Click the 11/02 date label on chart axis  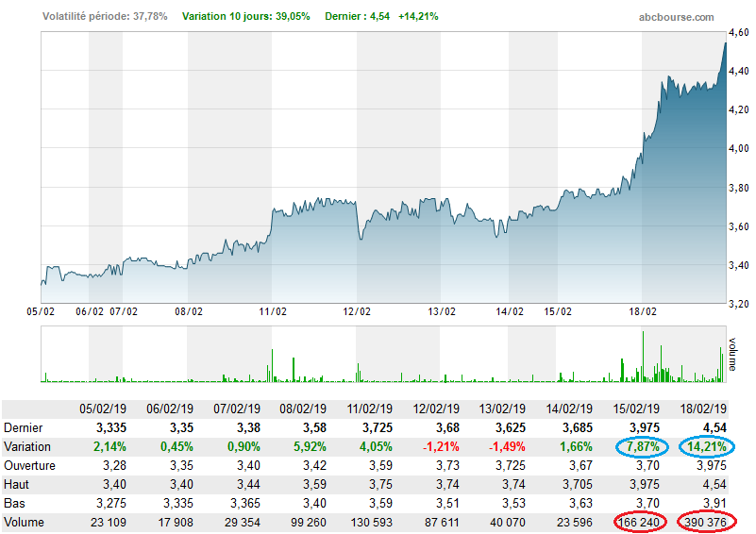coord(273,311)
